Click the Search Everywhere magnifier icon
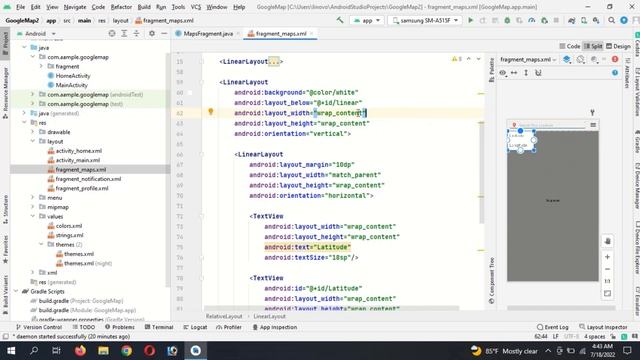 tap(611, 20)
